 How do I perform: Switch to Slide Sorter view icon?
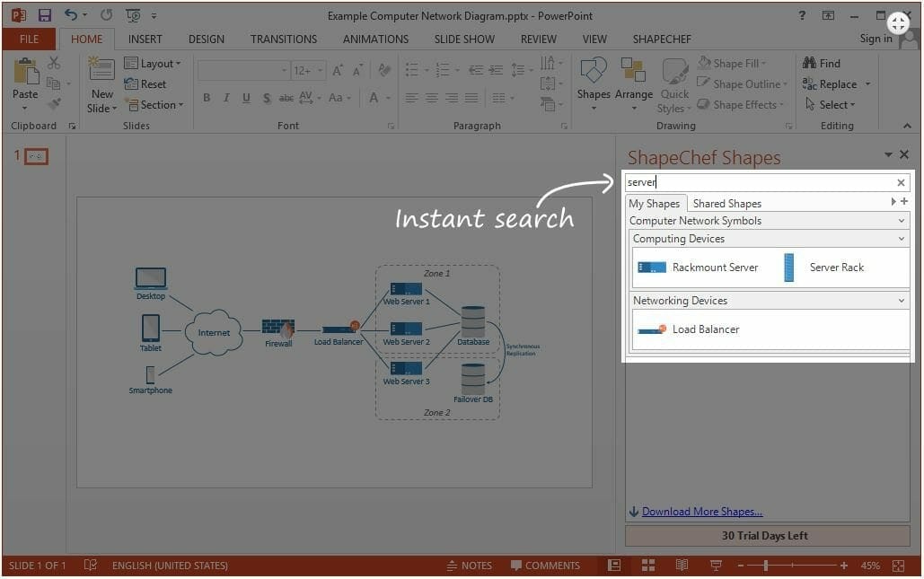pyautogui.click(x=648, y=566)
